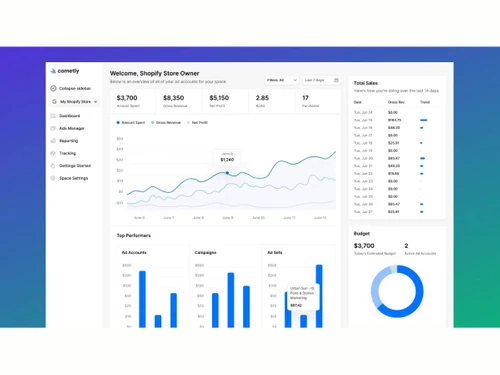Click the Google icon beside My Shopify Store
The height and width of the screenshot is (375, 500).
point(54,101)
